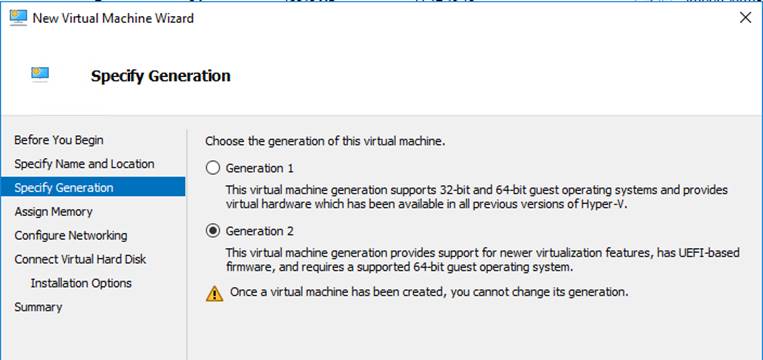Screen dimensions: 763x360
Task: Click the virtual machine icon beside Specify Generation
Action: tap(40, 75)
